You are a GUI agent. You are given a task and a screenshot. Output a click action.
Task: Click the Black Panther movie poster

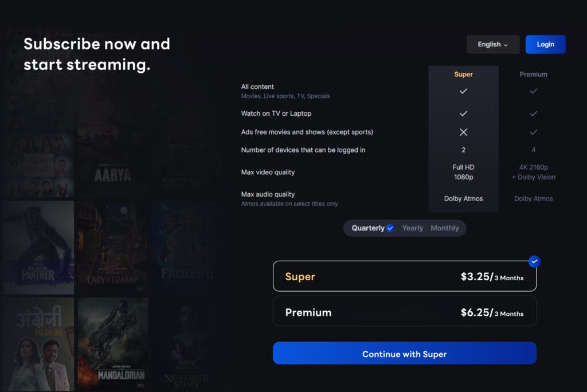click(x=38, y=246)
